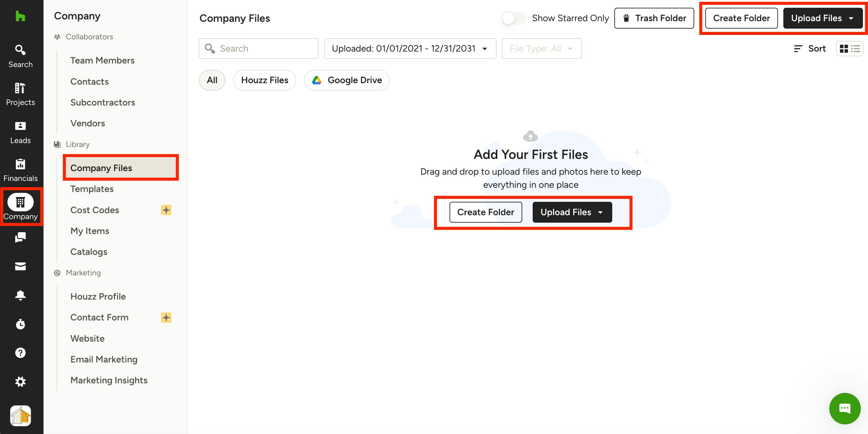868x434 pixels.
Task: Select the Houzz Files tab
Action: 264,80
